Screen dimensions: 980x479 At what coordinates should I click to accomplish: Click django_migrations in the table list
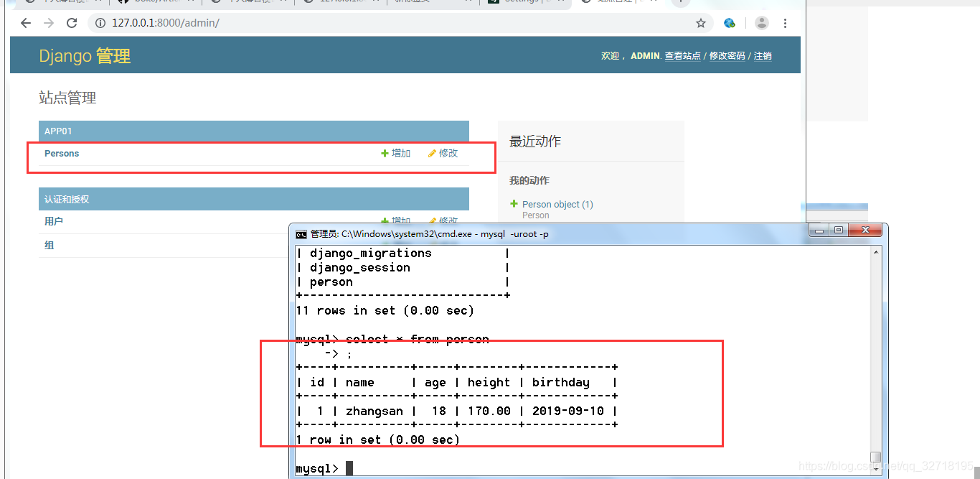click(371, 253)
